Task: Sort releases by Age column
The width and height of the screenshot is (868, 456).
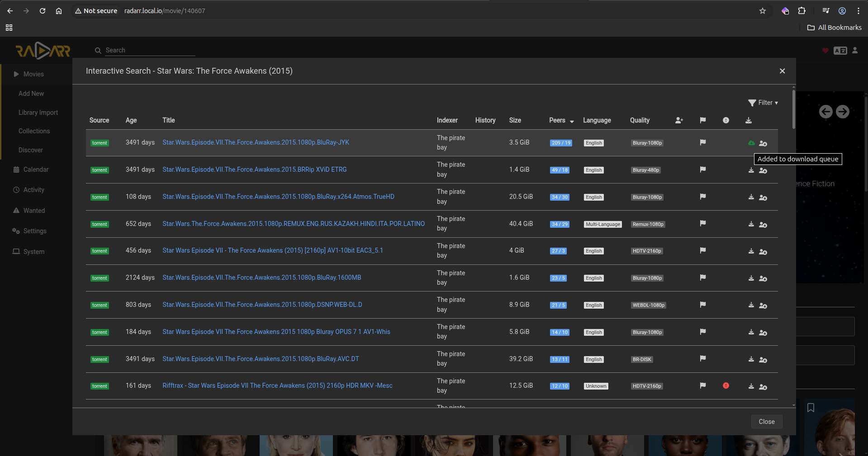Action: [x=131, y=120]
